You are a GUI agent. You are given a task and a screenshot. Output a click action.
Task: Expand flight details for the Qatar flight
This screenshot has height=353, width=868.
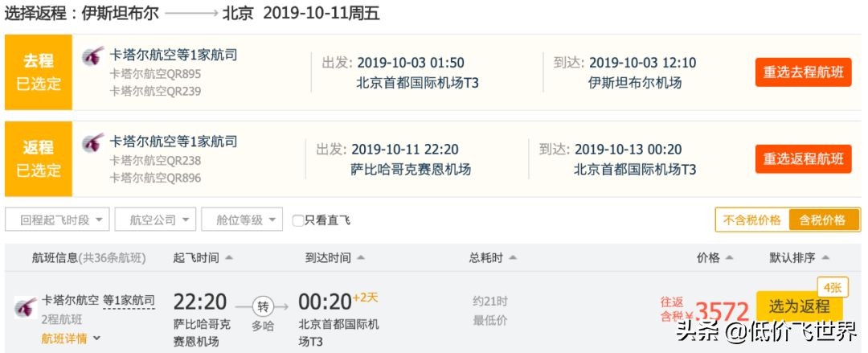click(71, 339)
